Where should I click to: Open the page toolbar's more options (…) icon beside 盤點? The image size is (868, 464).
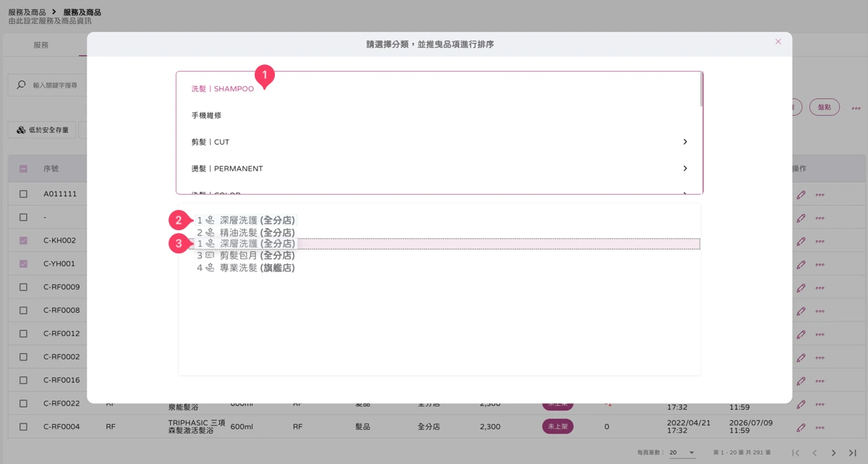(x=856, y=108)
